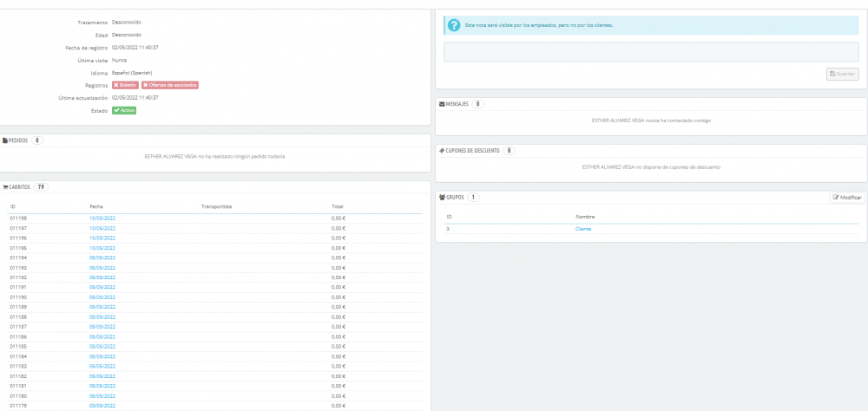Image resolution: width=868 pixels, height=411 pixels.
Task: Click the Cupones de descuento ticket icon
Action: tap(442, 151)
